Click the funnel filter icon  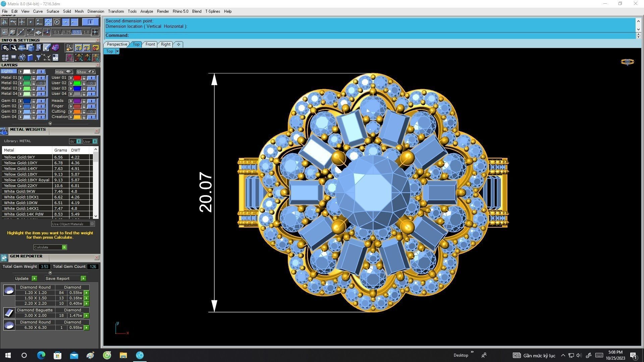coord(38,58)
